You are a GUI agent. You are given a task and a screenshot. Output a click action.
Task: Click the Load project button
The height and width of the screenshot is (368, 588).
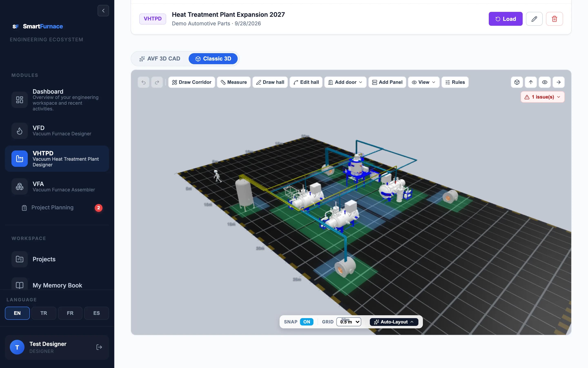[x=505, y=19]
